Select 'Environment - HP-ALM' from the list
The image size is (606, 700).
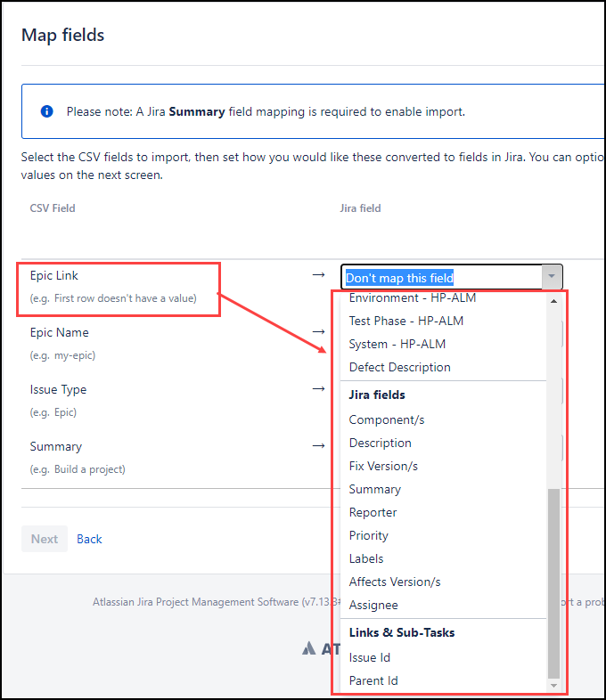pyautogui.click(x=413, y=297)
